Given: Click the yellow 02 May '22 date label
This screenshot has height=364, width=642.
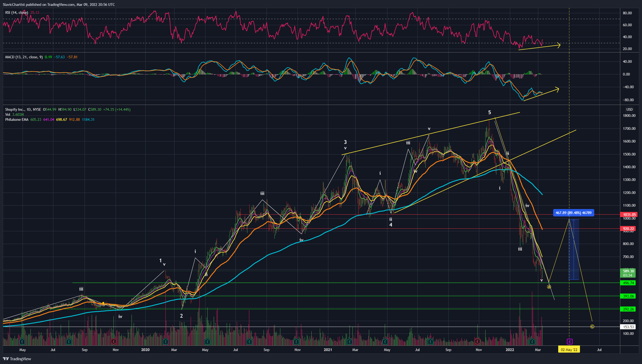Looking at the screenshot, I should (569, 350).
